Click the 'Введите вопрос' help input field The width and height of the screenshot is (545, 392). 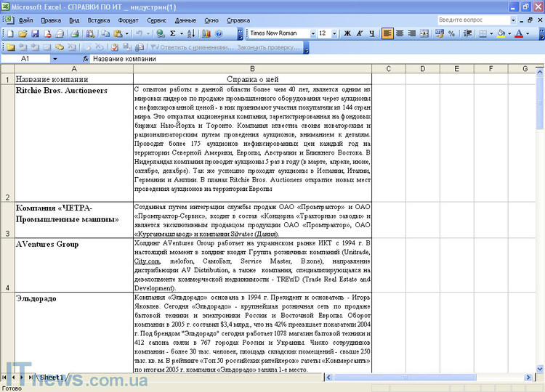(x=473, y=20)
